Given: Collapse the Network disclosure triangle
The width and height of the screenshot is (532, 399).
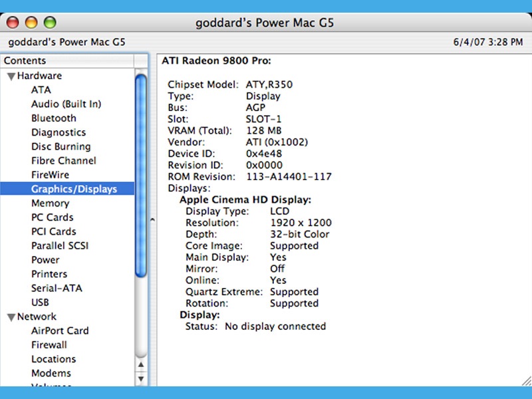Looking at the screenshot, I should (11, 317).
